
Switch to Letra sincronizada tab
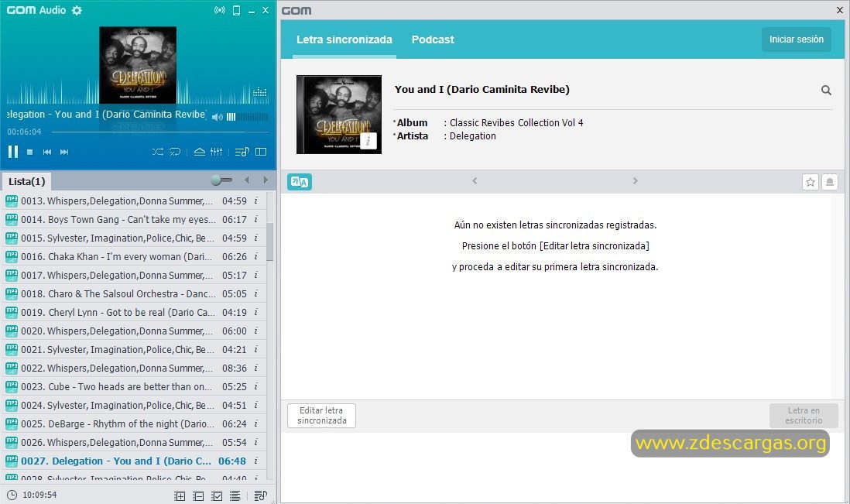coord(344,39)
